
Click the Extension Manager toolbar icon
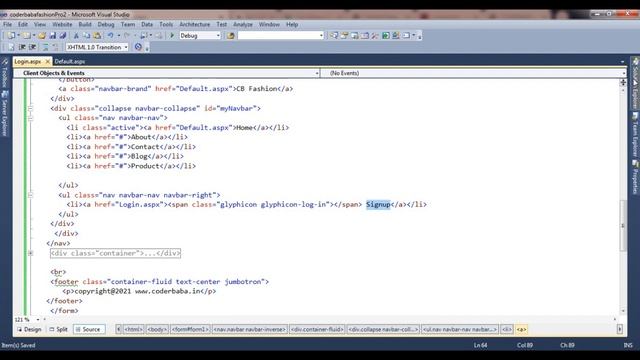(x=396, y=36)
